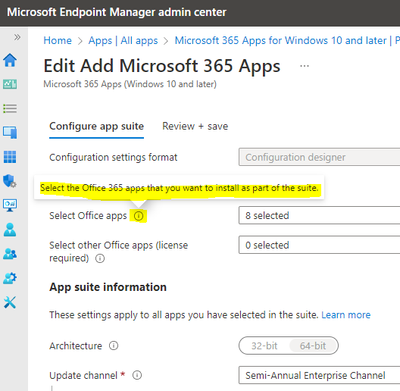The width and height of the screenshot is (400, 391).
Task: Select 32-bit architecture option
Action: (264, 346)
